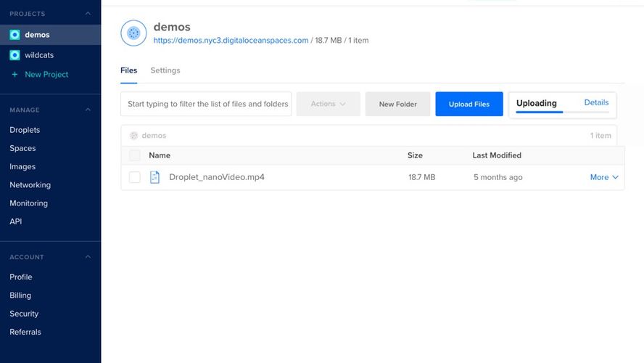Screen dimensions: 644x363
Task: Click the Name column header
Action: (160, 155)
